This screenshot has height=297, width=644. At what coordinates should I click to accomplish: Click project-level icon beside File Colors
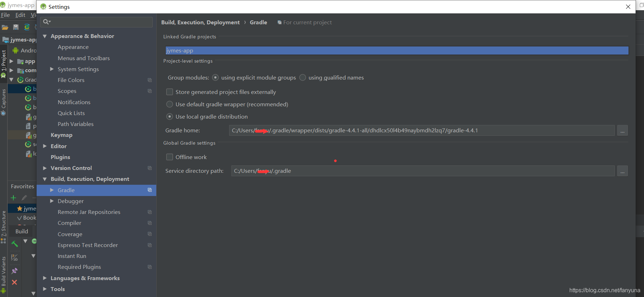(150, 80)
